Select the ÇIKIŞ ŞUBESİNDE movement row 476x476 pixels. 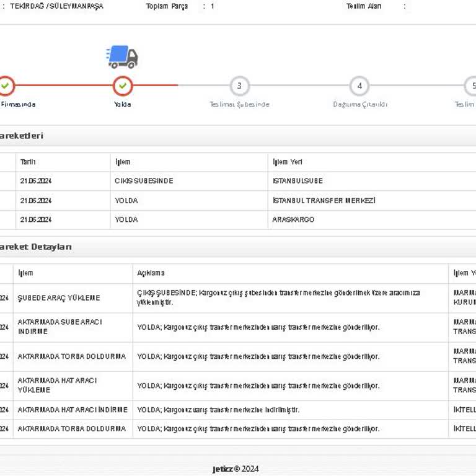click(x=238, y=181)
